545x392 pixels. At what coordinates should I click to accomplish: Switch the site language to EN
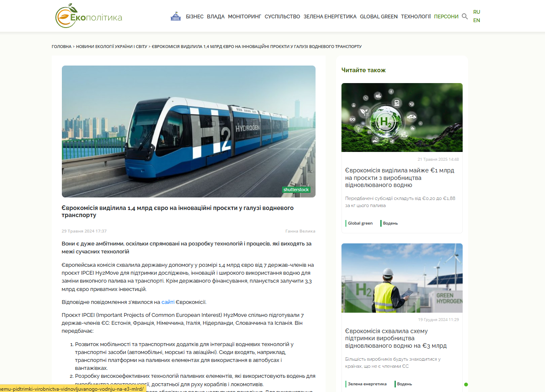pyautogui.click(x=476, y=20)
